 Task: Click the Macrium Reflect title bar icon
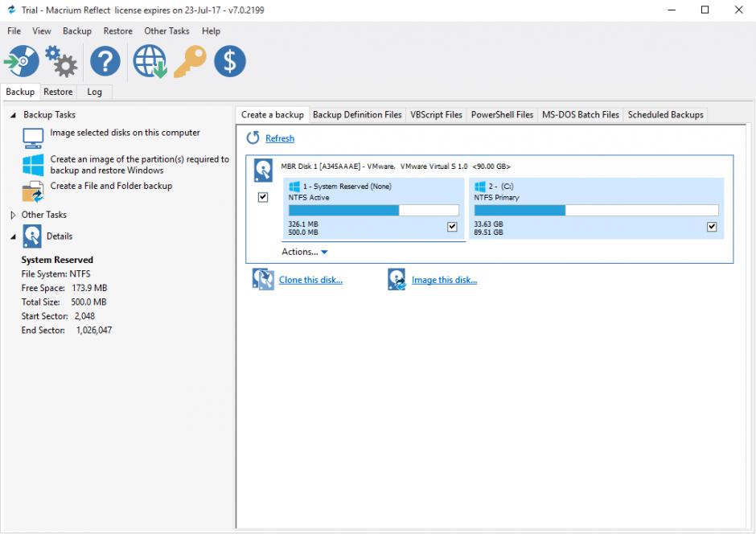(x=11, y=10)
